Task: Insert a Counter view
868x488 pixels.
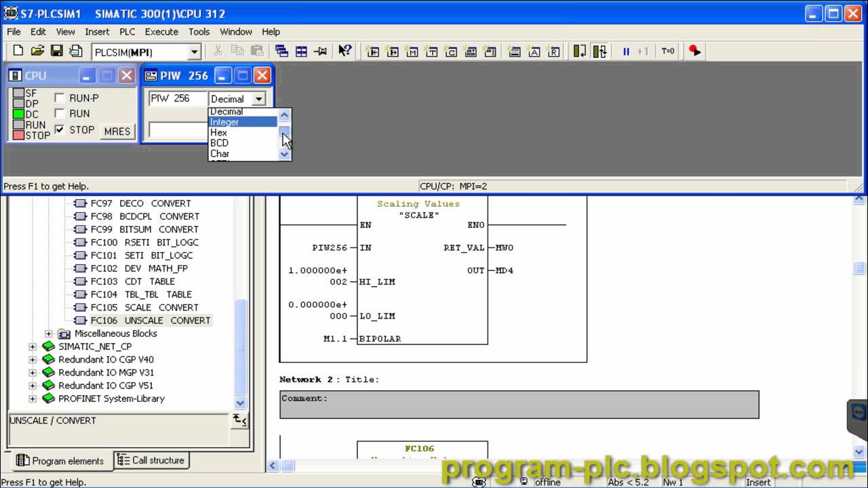Action: pyautogui.click(x=451, y=51)
